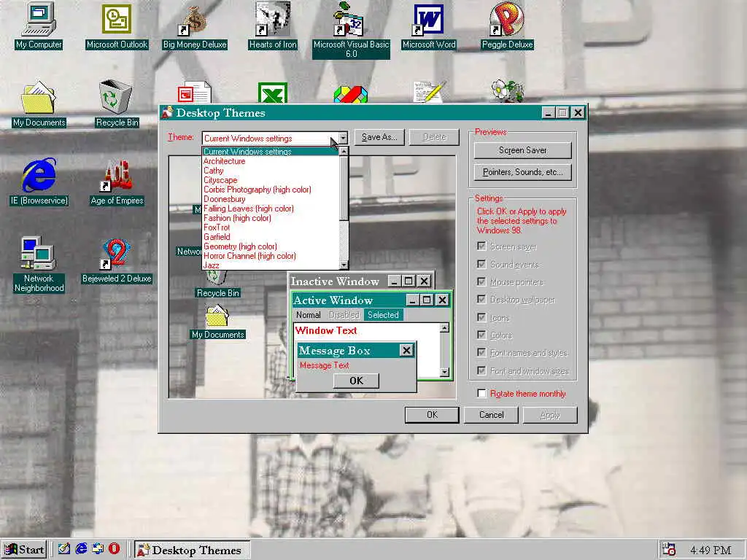This screenshot has height=560, width=747.
Task: Click the Desktop Themes title bar icon
Action: tap(167, 112)
